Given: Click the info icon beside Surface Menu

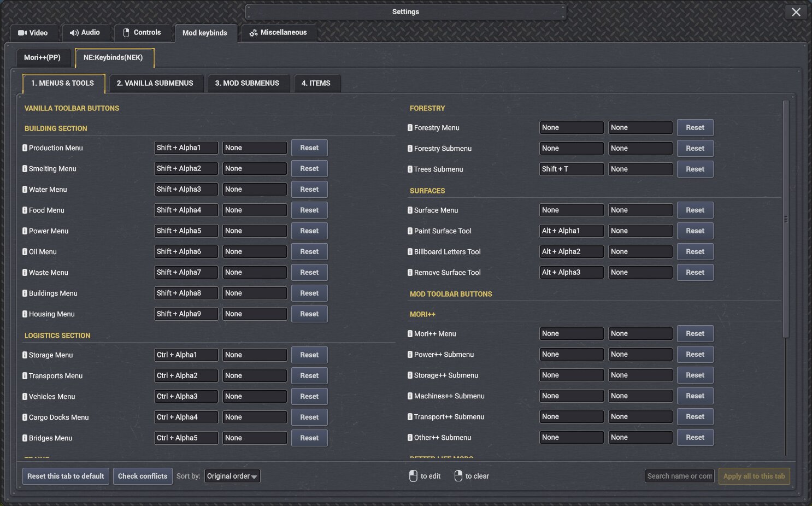Looking at the screenshot, I should coord(410,210).
